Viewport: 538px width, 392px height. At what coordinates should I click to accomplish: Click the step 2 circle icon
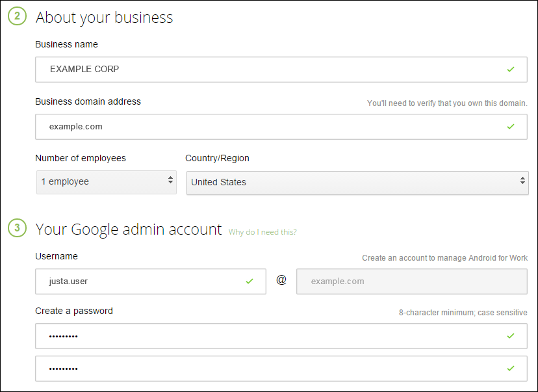pyautogui.click(x=17, y=17)
